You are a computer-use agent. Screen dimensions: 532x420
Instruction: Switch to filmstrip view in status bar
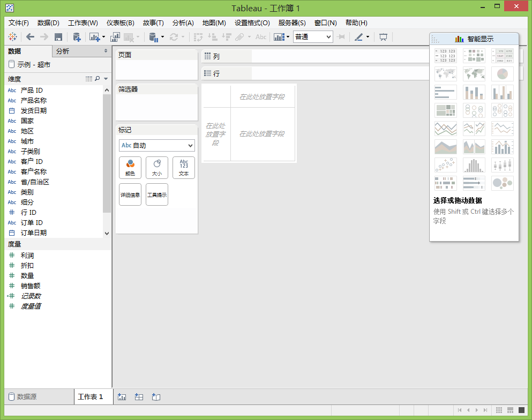510,410
